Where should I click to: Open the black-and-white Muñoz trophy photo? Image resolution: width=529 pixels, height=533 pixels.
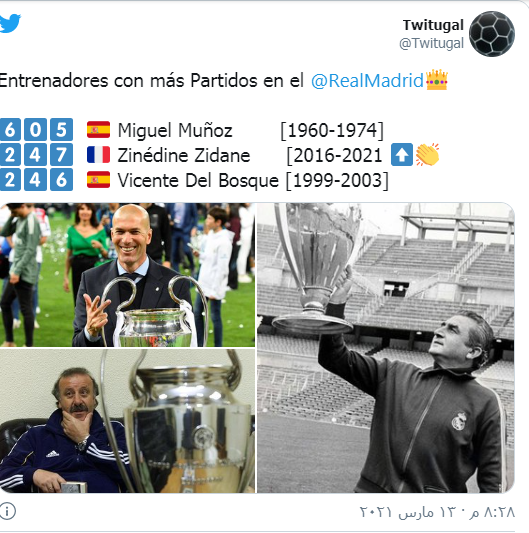(x=386, y=348)
